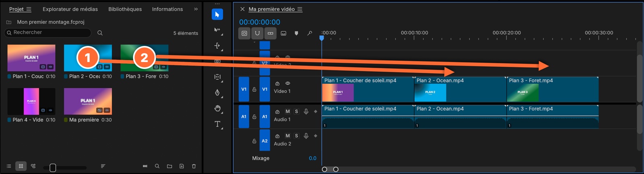Image resolution: width=644 pixels, height=174 pixels.
Task: Select the Hand tool
Action: click(x=217, y=108)
